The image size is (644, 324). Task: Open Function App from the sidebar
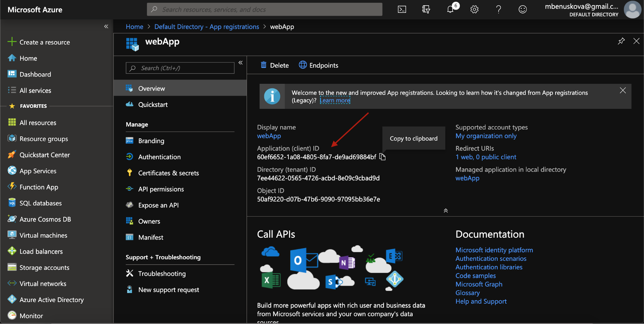39,187
